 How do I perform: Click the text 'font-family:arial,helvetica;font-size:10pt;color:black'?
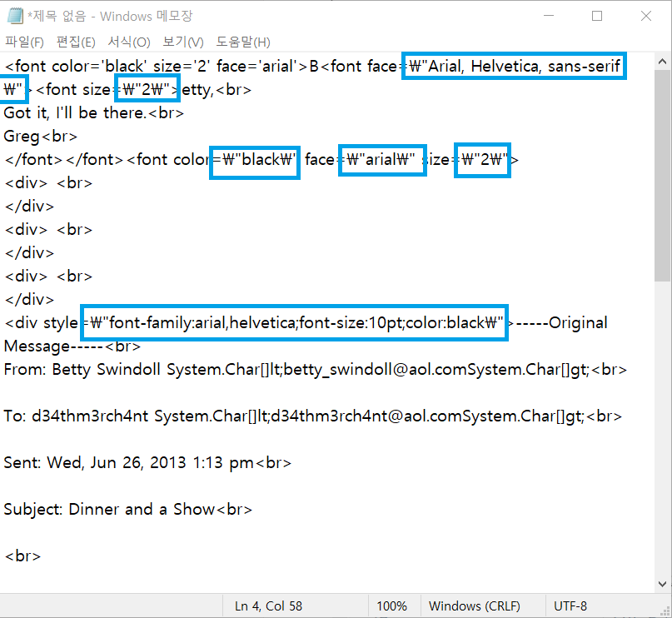(296, 322)
